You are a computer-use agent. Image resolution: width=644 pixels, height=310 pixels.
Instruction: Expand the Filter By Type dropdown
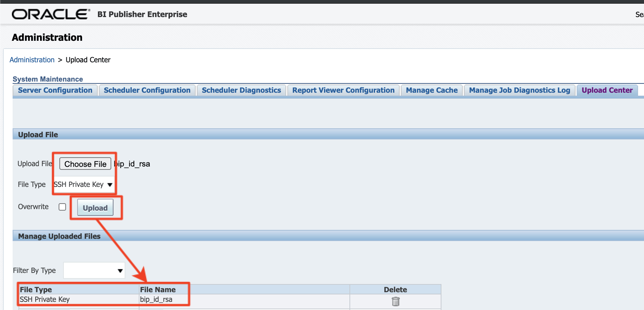point(94,270)
